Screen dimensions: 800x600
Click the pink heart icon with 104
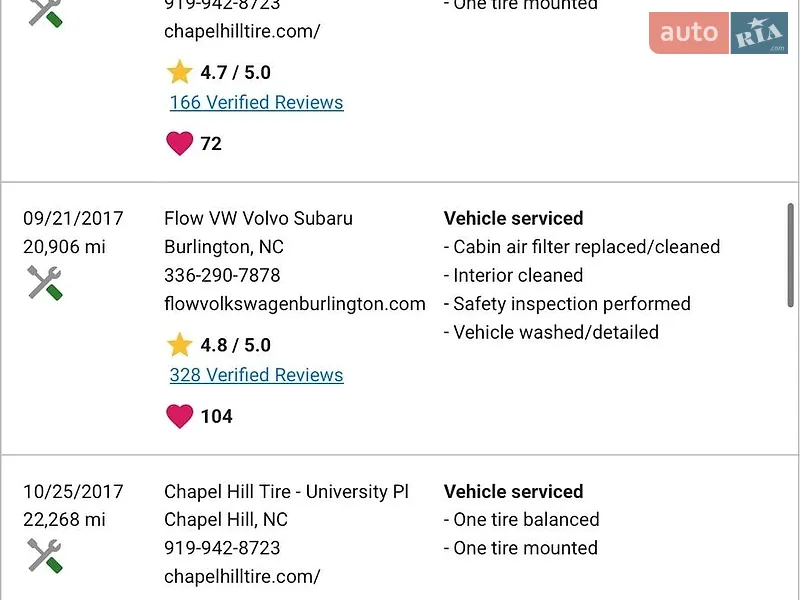180,416
